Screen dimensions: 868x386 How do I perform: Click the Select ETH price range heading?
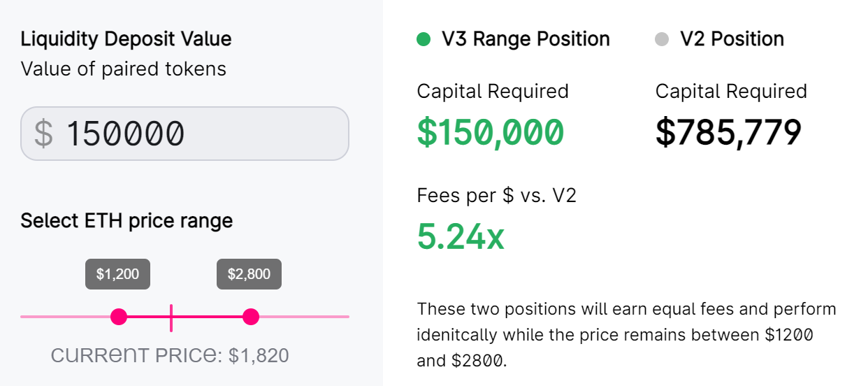pyautogui.click(x=126, y=221)
